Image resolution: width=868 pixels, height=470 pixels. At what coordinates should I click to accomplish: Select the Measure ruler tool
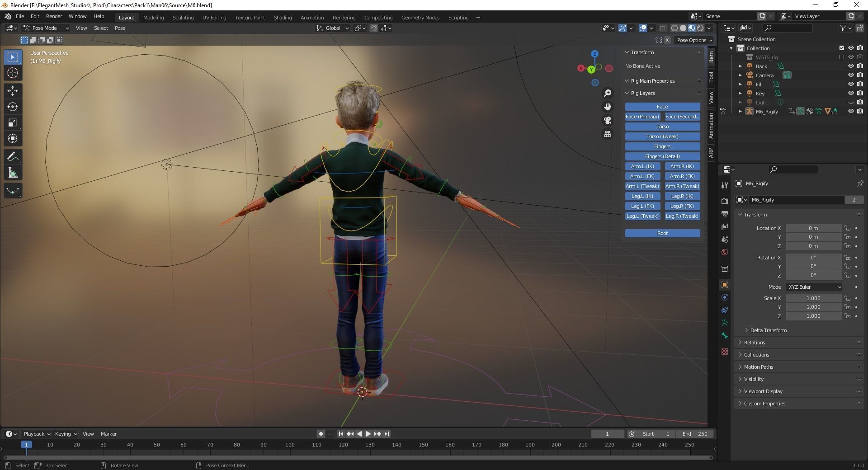pyautogui.click(x=13, y=173)
